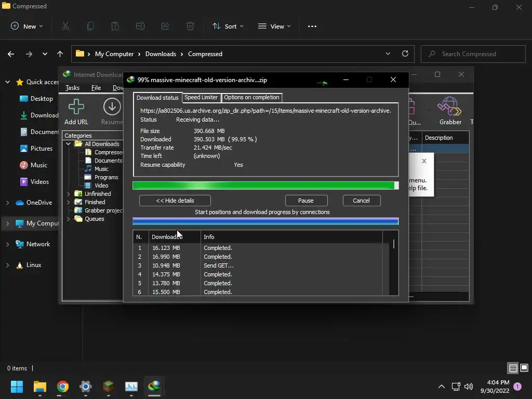Open the Minecraft block taskbar icon
This screenshot has width=532, height=399.
108,387
